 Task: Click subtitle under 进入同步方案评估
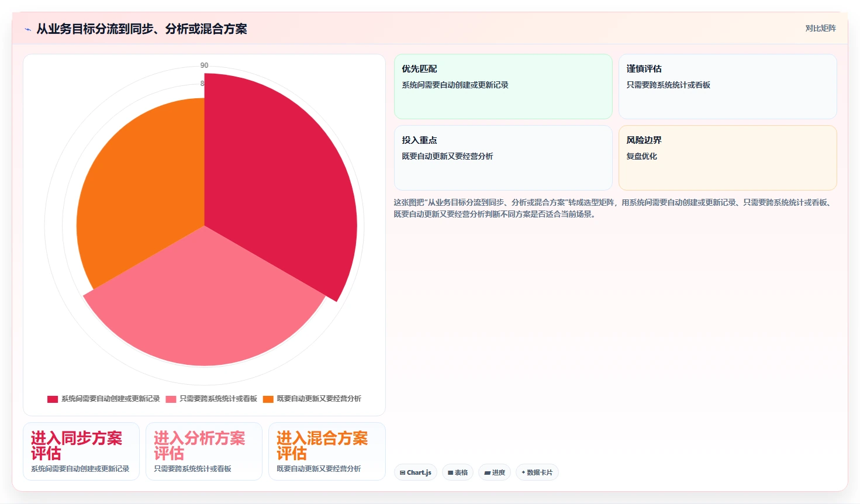click(x=80, y=469)
